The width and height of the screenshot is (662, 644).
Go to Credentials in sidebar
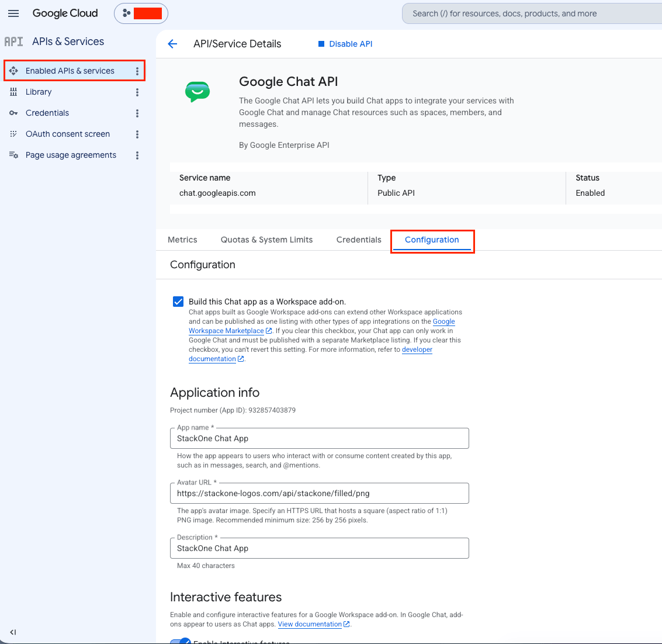click(x=47, y=113)
